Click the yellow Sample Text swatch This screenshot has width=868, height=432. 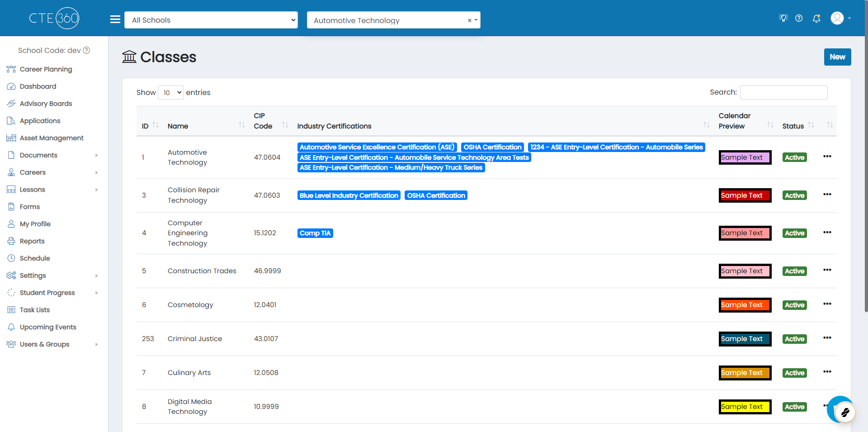click(745, 407)
